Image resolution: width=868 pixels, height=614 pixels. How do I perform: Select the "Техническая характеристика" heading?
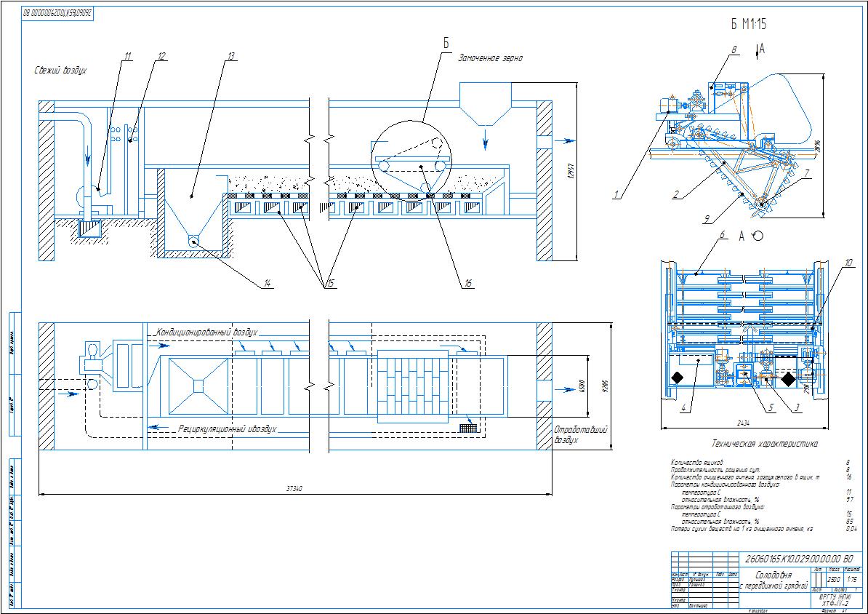tap(765, 444)
